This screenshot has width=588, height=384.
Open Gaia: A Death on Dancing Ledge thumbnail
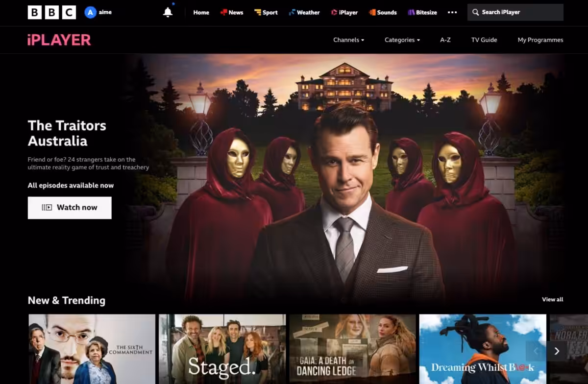click(x=353, y=349)
